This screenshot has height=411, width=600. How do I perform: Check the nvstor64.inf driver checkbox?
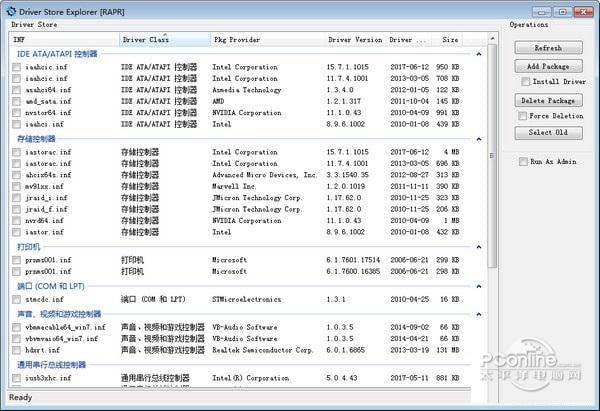point(16,113)
